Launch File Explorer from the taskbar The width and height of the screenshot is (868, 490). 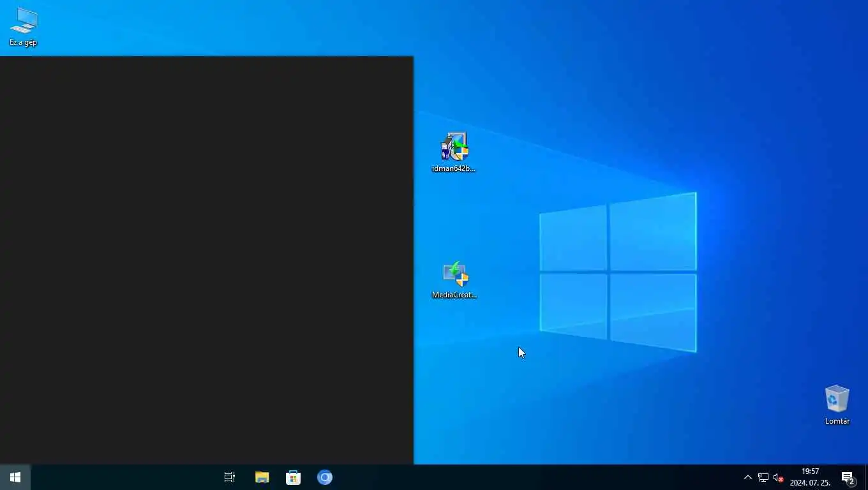click(x=262, y=477)
